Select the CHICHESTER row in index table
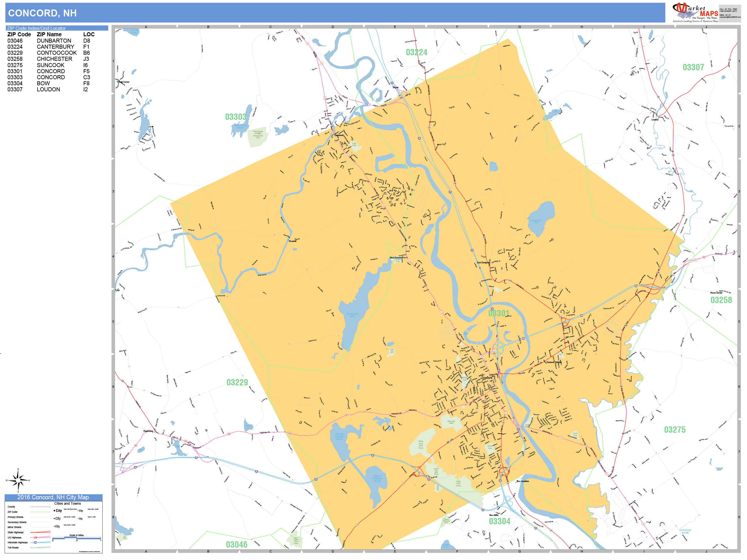This screenshot has width=747, height=560. [49, 59]
